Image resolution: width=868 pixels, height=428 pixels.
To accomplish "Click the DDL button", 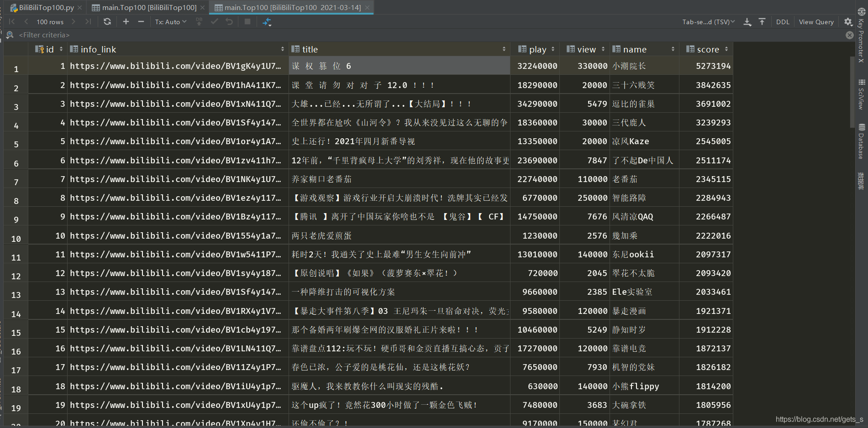I will (x=783, y=21).
